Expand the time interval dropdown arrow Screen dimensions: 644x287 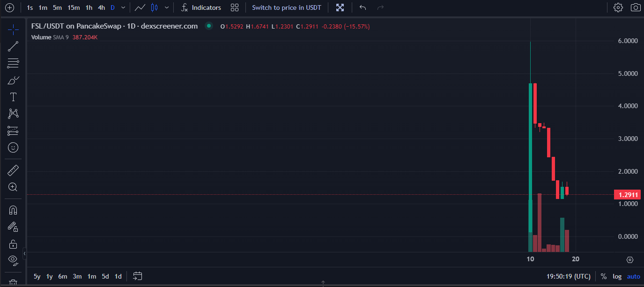tap(123, 7)
